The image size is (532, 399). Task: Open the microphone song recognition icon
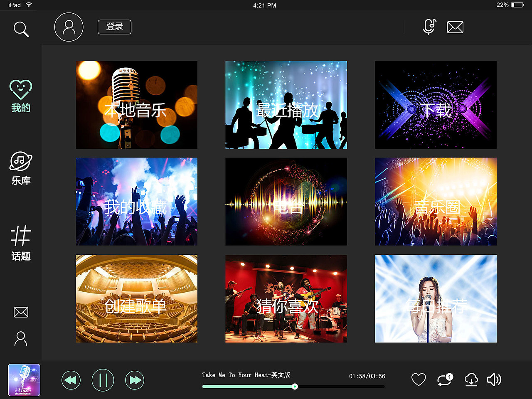(x=429, y=27)
